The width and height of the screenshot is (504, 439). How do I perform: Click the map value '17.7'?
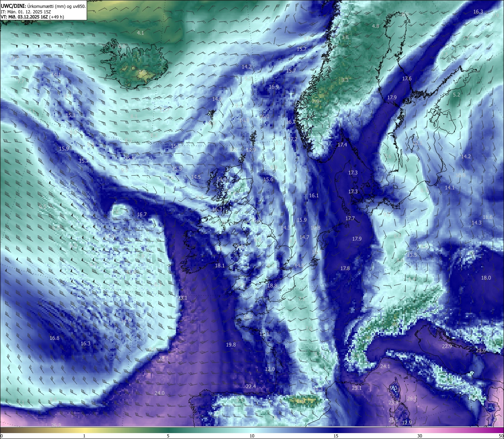[350, 219]
